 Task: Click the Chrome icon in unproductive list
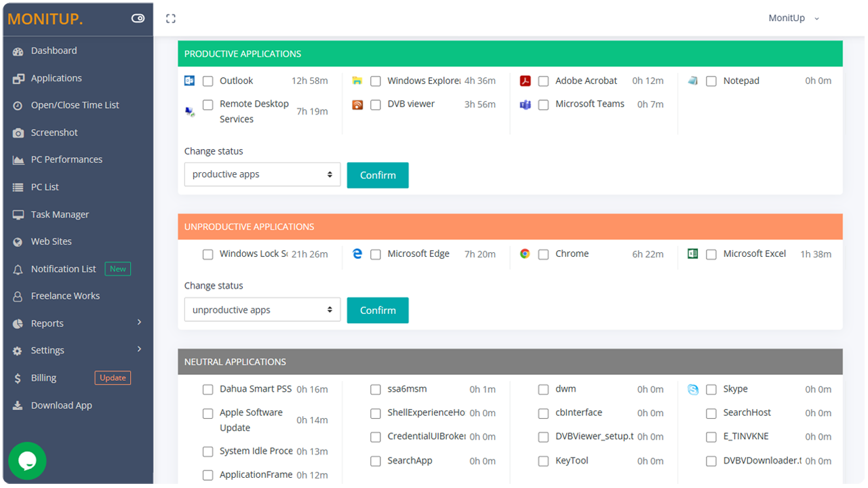(525, 253)
